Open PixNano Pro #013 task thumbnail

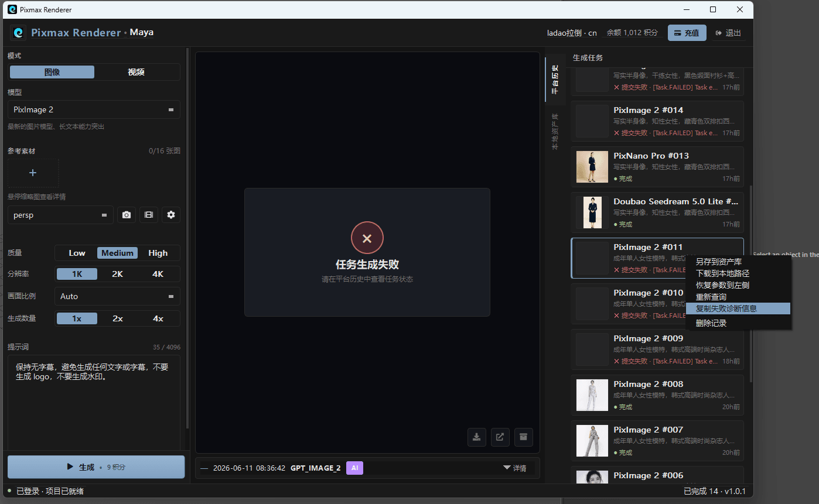click(x=592, y=167)
